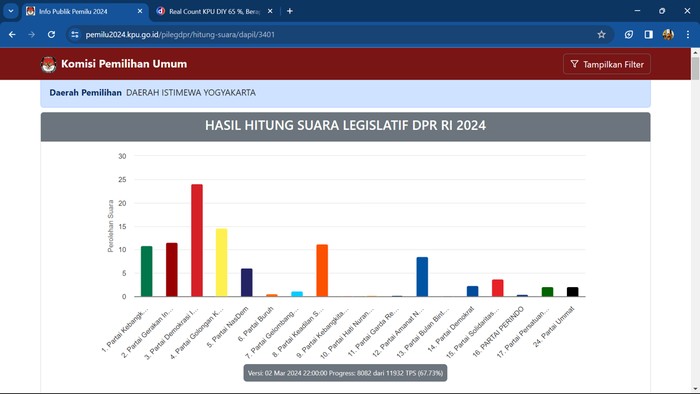The image size is (700, 394).
Task: Close the Real Count KPU DIY tab
Action: point(270,11)
